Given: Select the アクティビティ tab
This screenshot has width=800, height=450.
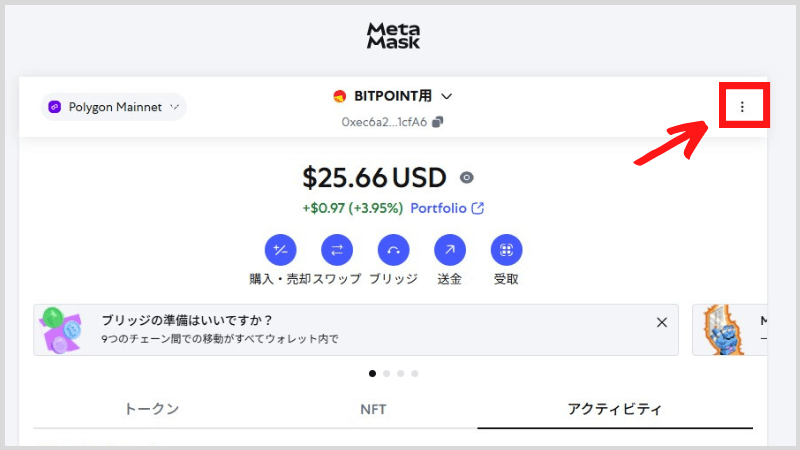Looking at the screenshot, I should [x=615, y=409].
